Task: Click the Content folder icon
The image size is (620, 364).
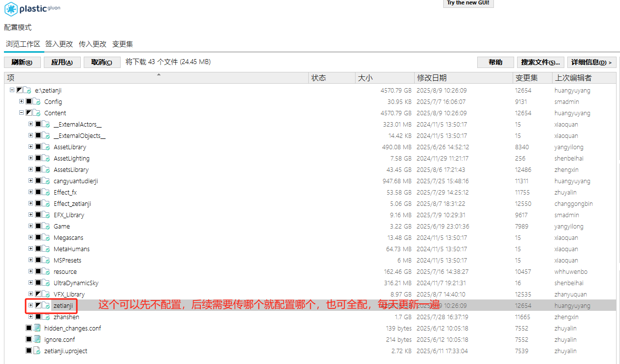Action: pyautogui.click(x=36, y=113)
